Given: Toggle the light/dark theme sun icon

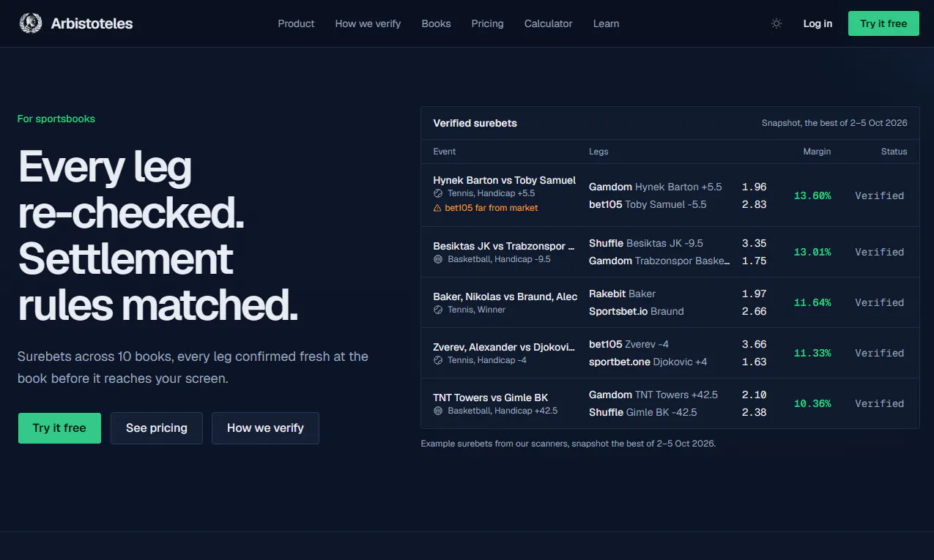Looking at the screenshot, I should (x=777, y=23).
